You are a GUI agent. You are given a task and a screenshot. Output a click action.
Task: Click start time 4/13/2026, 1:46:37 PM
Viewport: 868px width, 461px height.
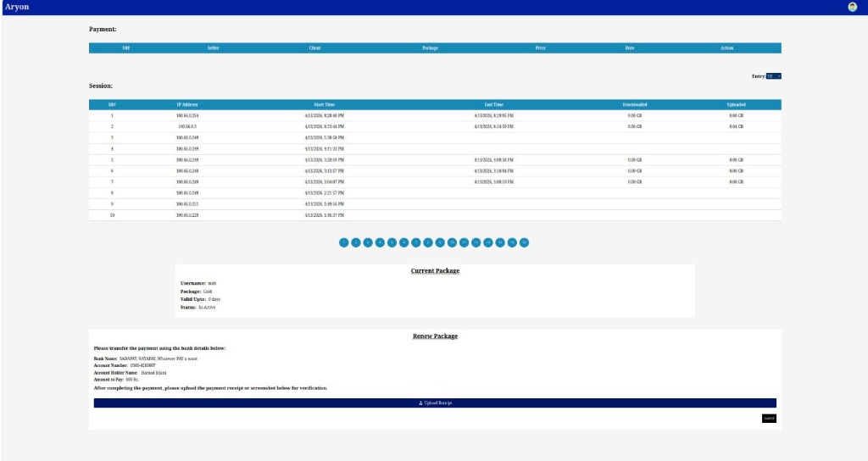pyautogui.click(x=325, y=215)
